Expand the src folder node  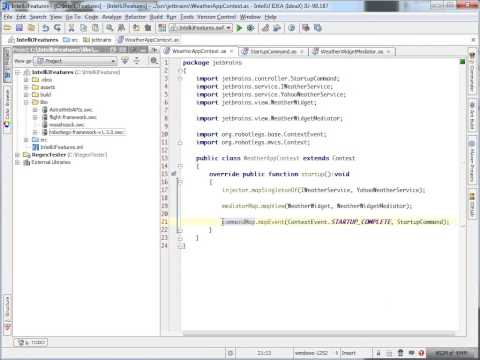pyautogui.click(x=26, y=140)
